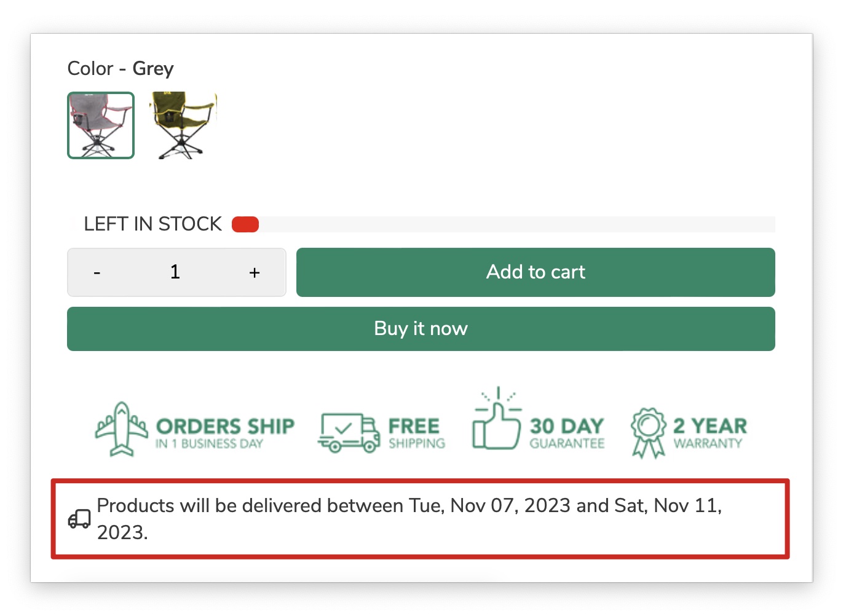This screenshot has height=616, width=846.
Task: Click the delivery truck icon beside delivery dates
Action: click(79, 519)
